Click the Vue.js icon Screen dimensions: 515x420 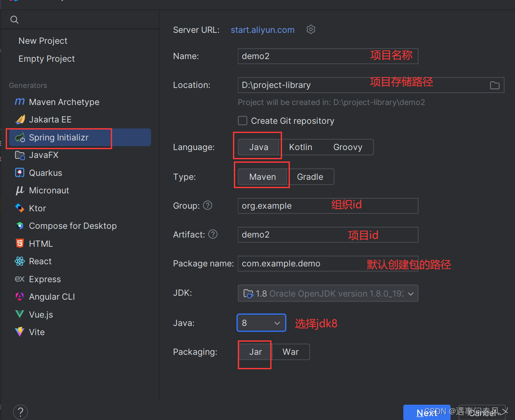pyautogui.click(x=20, y=314)
